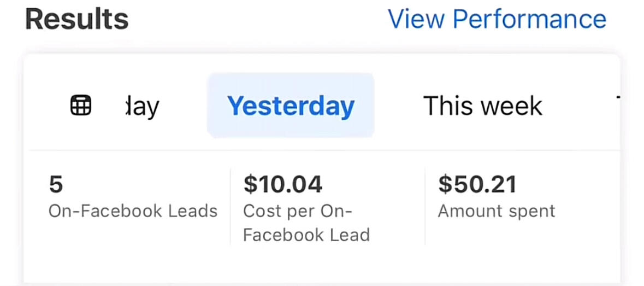Viewport: 644px width, 286px height.
Task: Tap the Cost per On-Facebook Lead label
Action: [x=306, y=223]
